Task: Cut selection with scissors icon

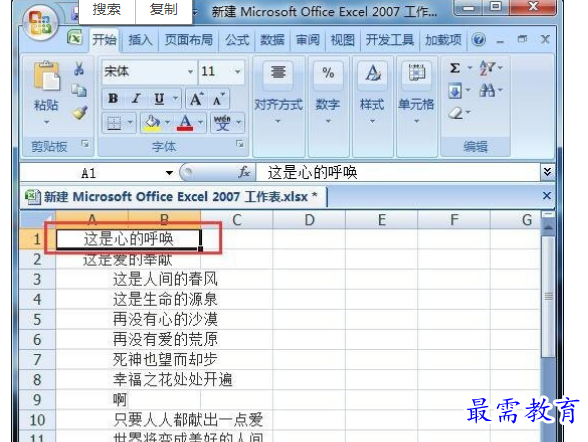Action: pyautogui.click(x=79, y=69)
